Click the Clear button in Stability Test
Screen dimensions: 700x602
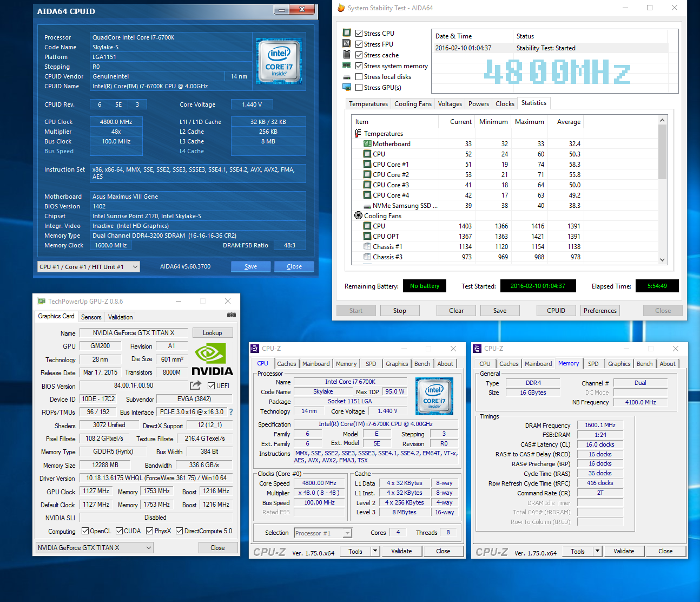tap(457, 311)
